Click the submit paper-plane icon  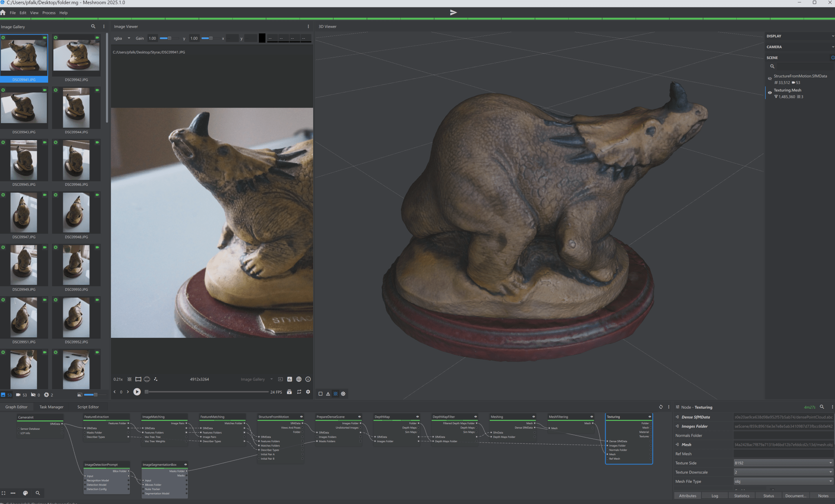tap(453, 13)
